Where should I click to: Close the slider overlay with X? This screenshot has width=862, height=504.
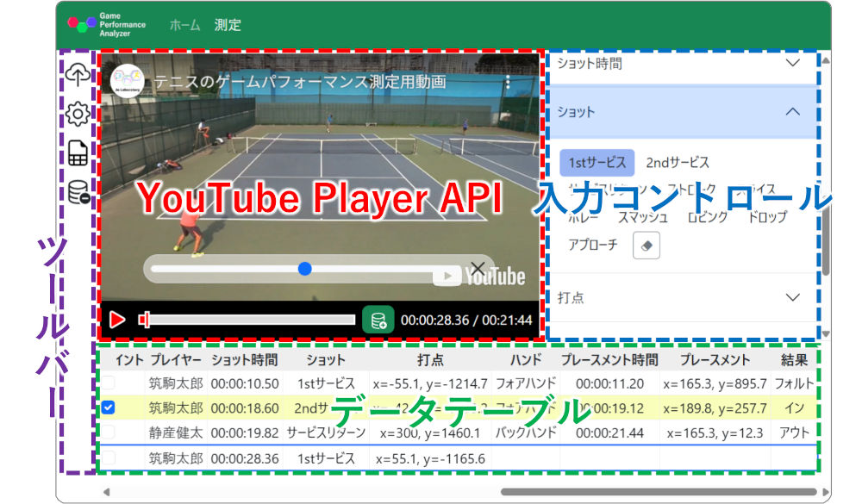pos(477,268)
